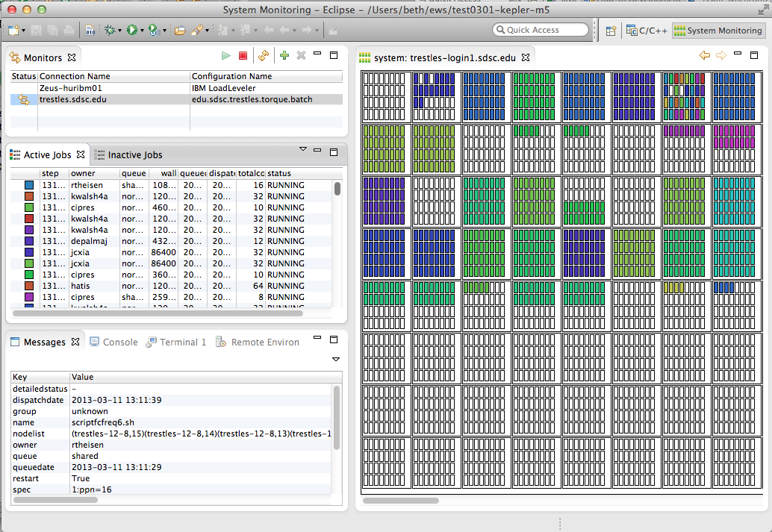Click the Forward navigation arrow in the main toolbar
The image size is (772, 532).
[x=306, y=31]
